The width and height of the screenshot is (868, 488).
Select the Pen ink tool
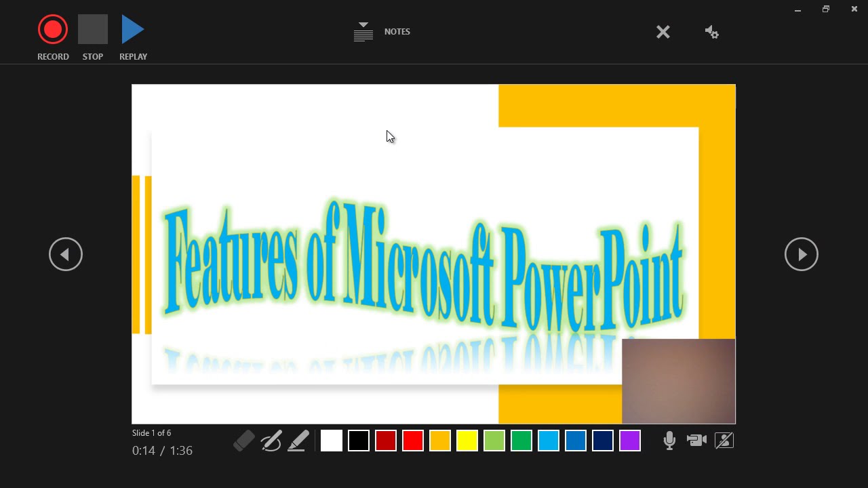(271, 441)
